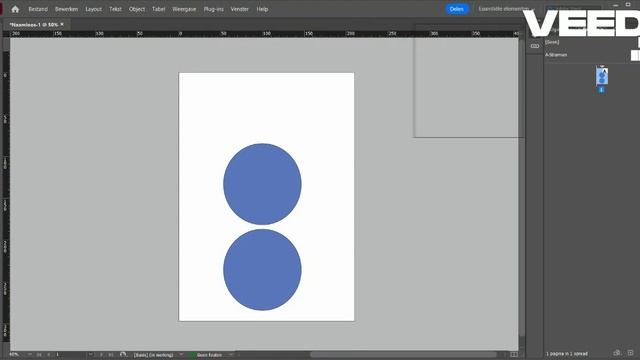Viewport: 640px width, 360px height.
Task: Open the preflight menu dropdown arrow
Action: 231,355
